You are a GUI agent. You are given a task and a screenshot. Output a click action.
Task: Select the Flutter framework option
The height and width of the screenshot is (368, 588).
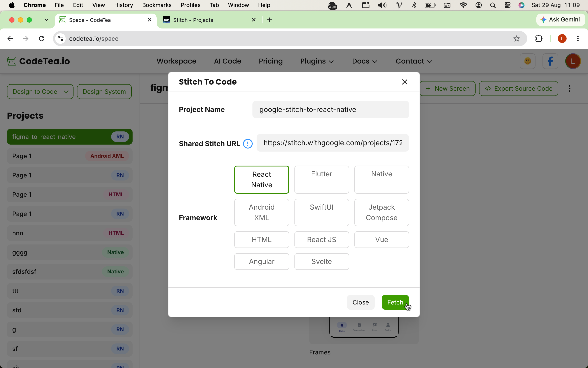(322, 180)
